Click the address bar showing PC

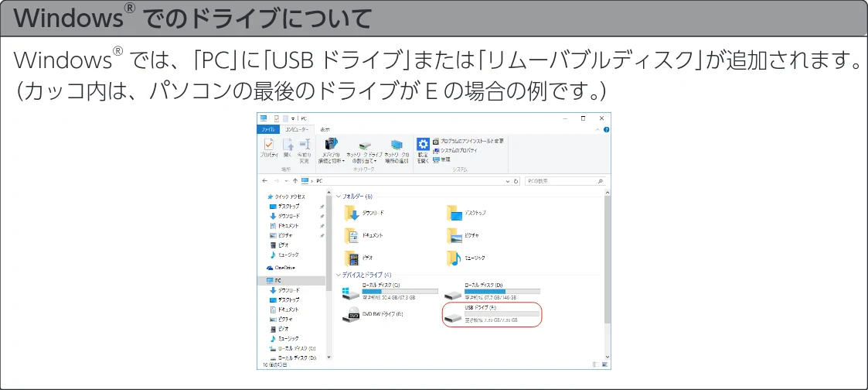click(x=410, y=181)
